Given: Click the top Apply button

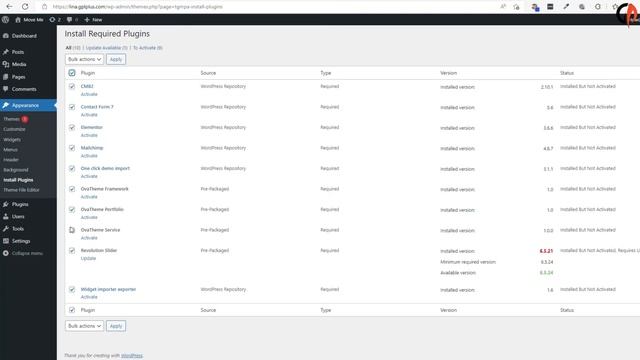Looking at the screenshot, I should (x=116, y=59).
